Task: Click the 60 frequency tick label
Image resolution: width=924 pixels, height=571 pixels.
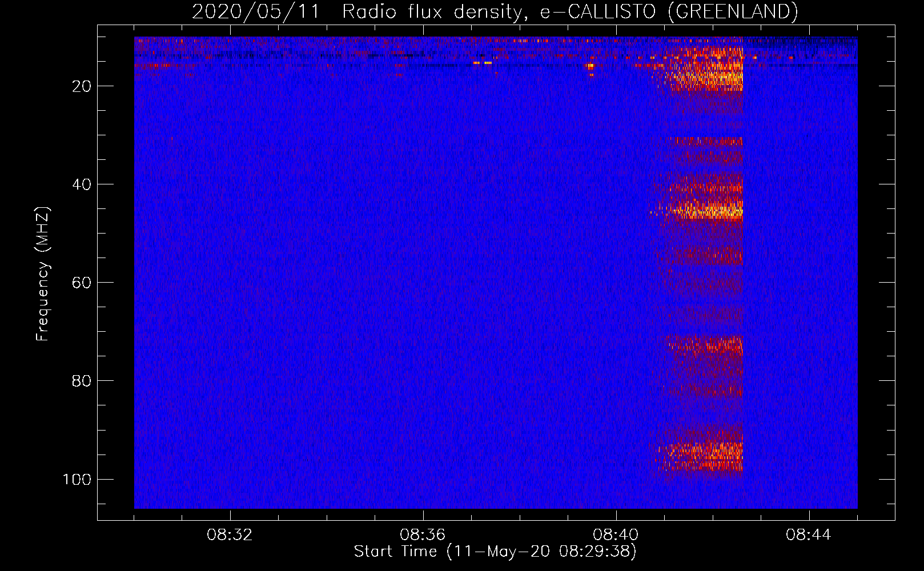Action: 82,283
